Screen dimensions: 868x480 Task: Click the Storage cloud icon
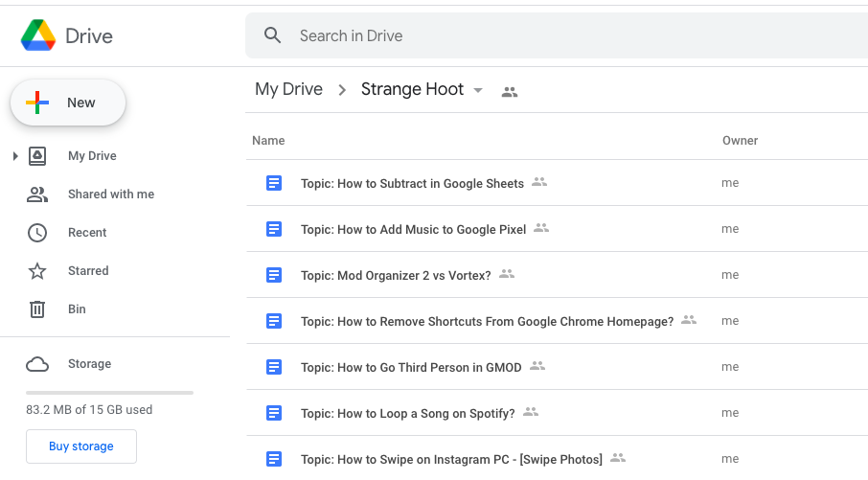click(37, 364)
